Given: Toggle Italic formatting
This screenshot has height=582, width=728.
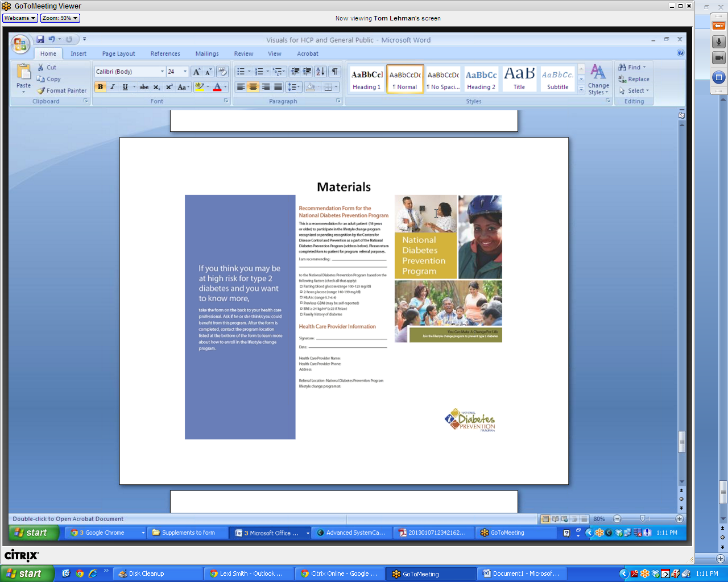Looking at the screenshot, I should 113,87.
